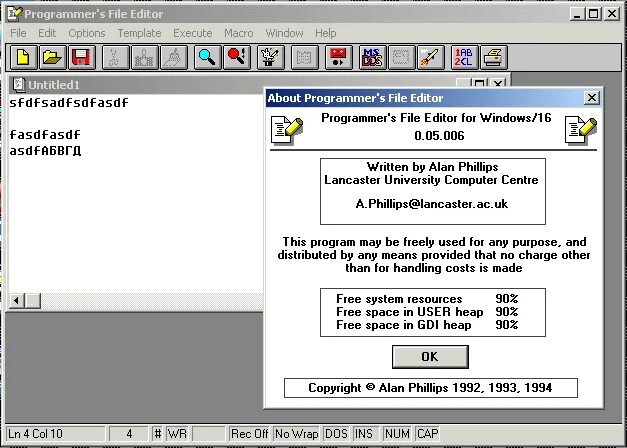Click the text line asdfАБВГД
Viewport: 627px width, 448px height.
[x=45, y=151]
